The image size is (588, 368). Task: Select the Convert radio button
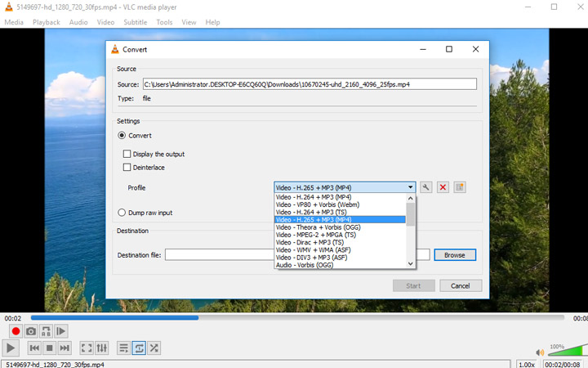click(x=122, y=135)
